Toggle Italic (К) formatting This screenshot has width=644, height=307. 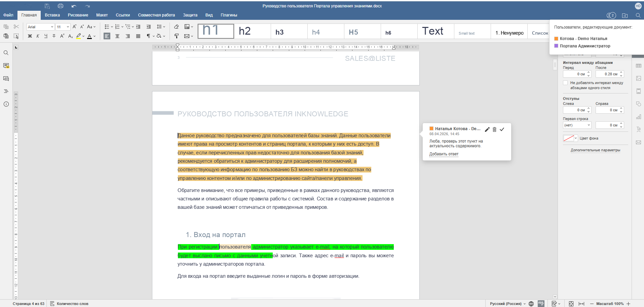(x=38, y=36)
